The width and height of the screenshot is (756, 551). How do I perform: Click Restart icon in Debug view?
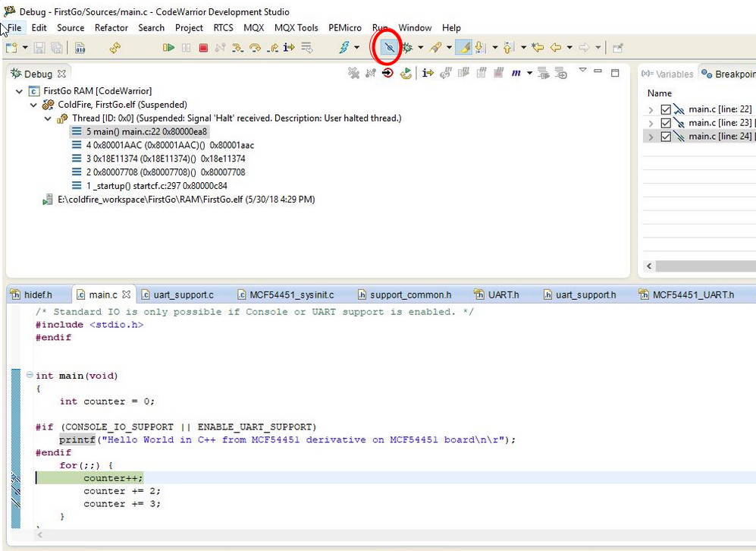tap(406, 74)
